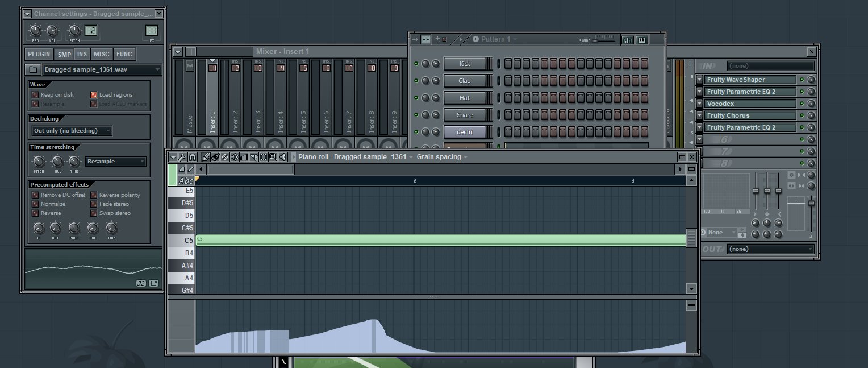Select the Hat channel button

click(x=465, y=98)
